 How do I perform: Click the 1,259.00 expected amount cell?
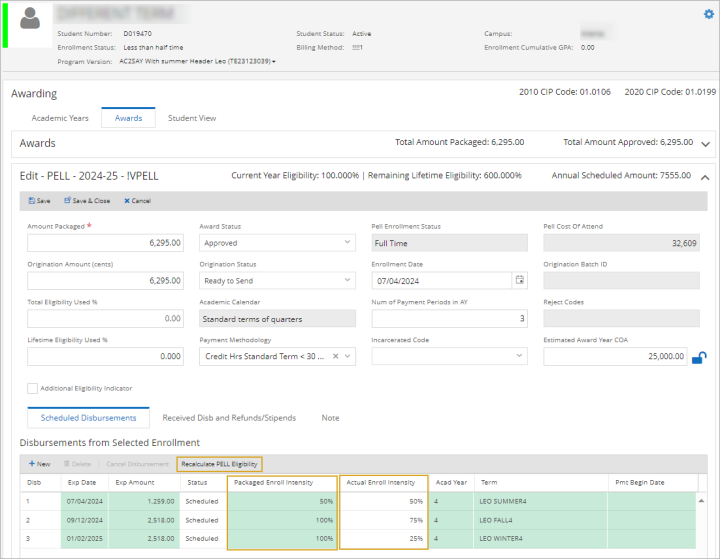(144, 502)
